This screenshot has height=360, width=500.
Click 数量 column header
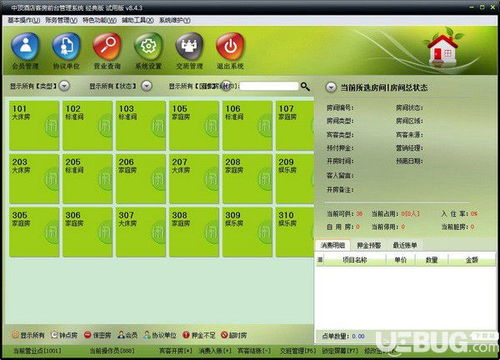click(432, 260)
